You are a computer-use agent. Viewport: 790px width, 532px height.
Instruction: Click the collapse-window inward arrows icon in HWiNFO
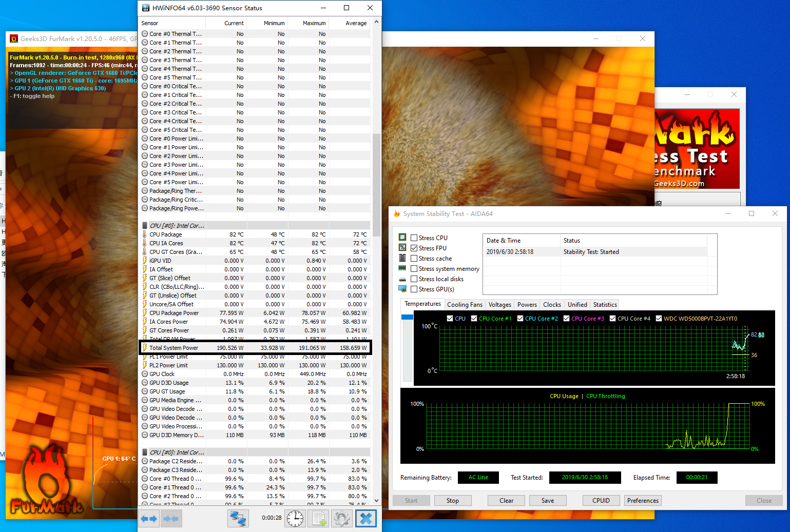[x=171, y=519]
